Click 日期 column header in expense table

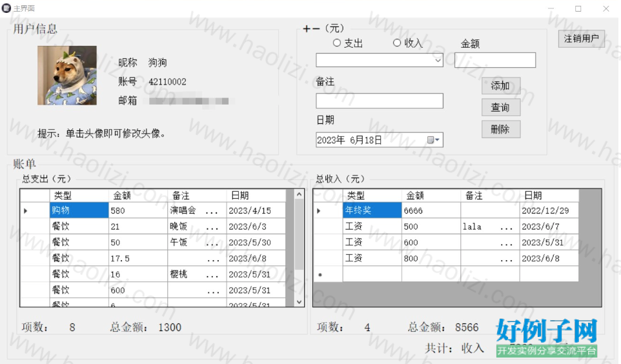coord(256,196)
